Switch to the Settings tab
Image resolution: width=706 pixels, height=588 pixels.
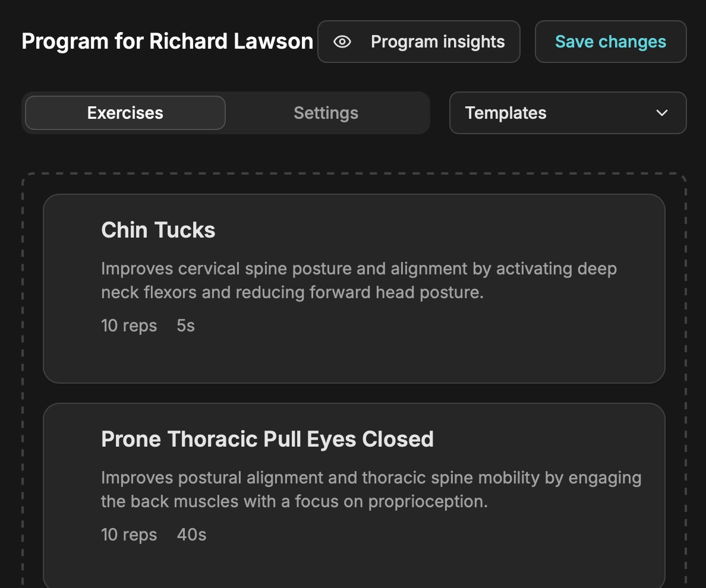tap(326, 113)
